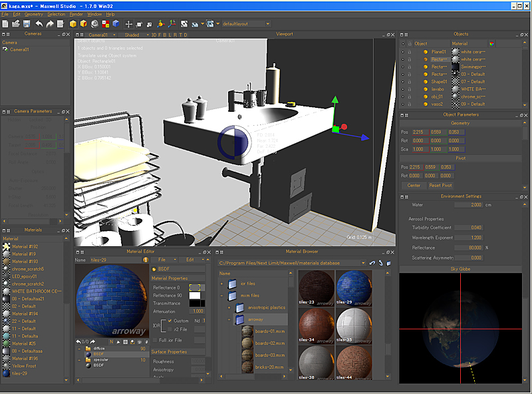Open the Render menu
This screenshot has height=394, width=532.
(x=76, y=14)
